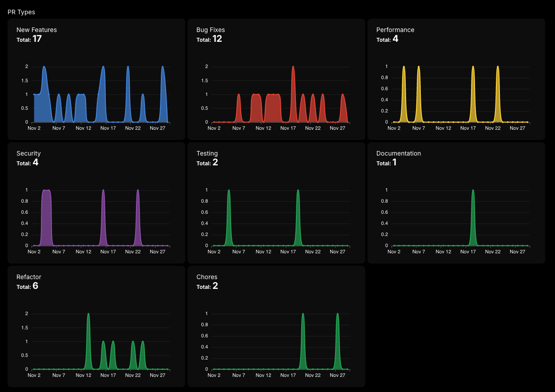The image size is (555, 392).
Task: Select the Testing chart title
Action: 207,153
